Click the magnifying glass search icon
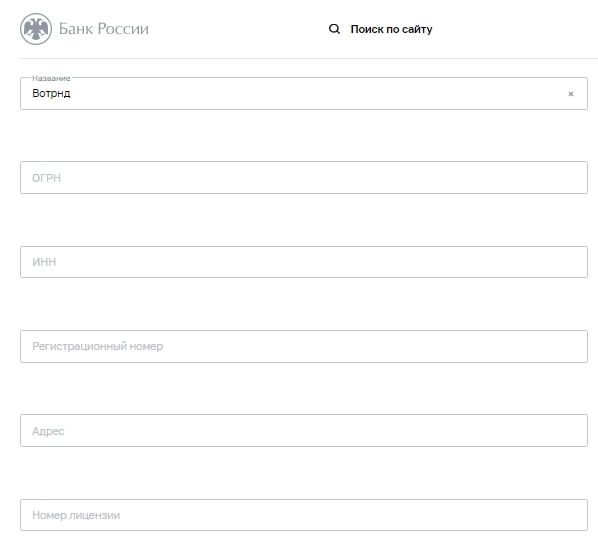The image size is (598, 537). [x=334, y=29]
